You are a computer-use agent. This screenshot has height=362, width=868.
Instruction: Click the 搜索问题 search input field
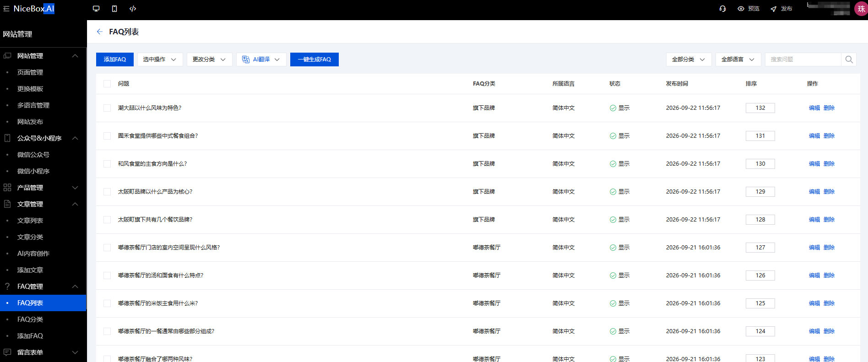point(803,59)
